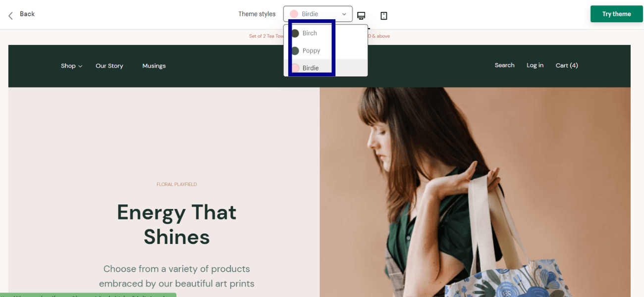The image size is (644, 297).
Task: Click the Back arrow icon
Action: coord(10,15)
